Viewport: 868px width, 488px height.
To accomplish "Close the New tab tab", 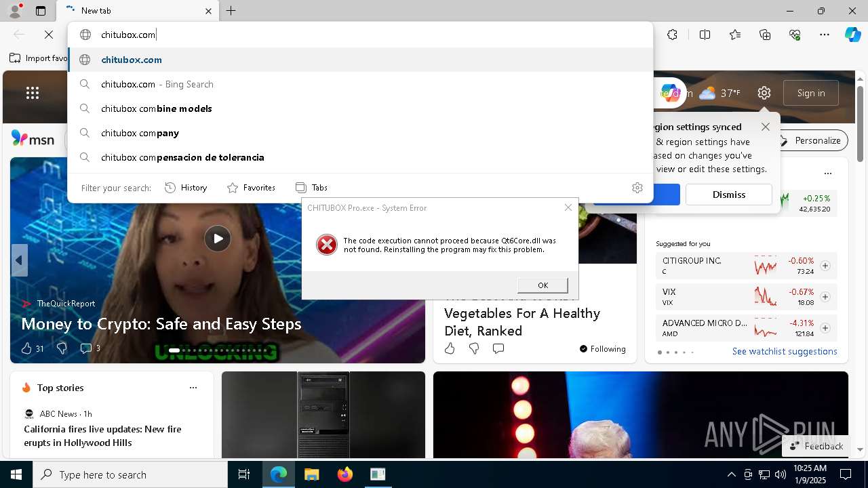I will pyautogui.click(x=208, y=11).
